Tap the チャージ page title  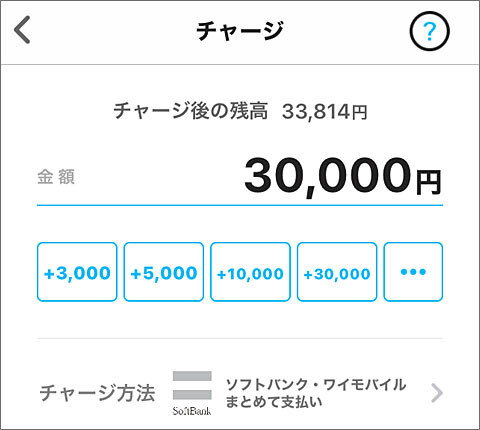(x=240, y=30)
